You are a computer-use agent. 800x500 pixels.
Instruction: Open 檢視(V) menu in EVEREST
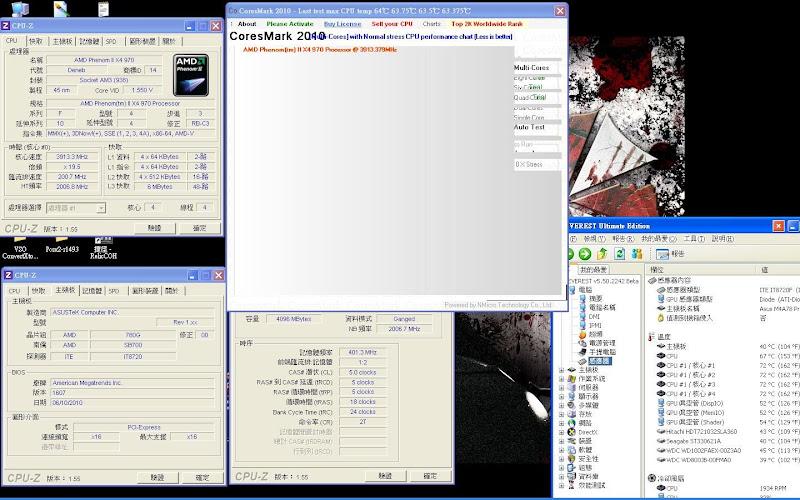coord(594,239)
